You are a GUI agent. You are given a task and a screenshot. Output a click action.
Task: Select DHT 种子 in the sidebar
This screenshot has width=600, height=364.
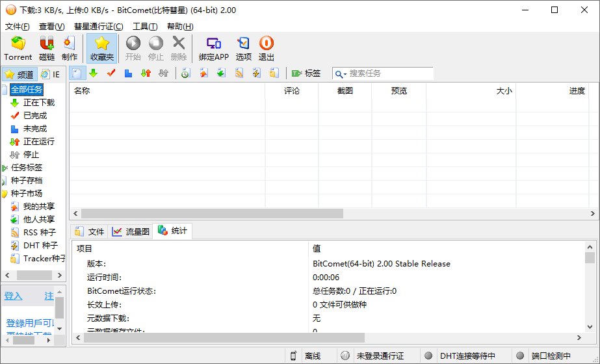pyautogui.click(x=40, y=246)
